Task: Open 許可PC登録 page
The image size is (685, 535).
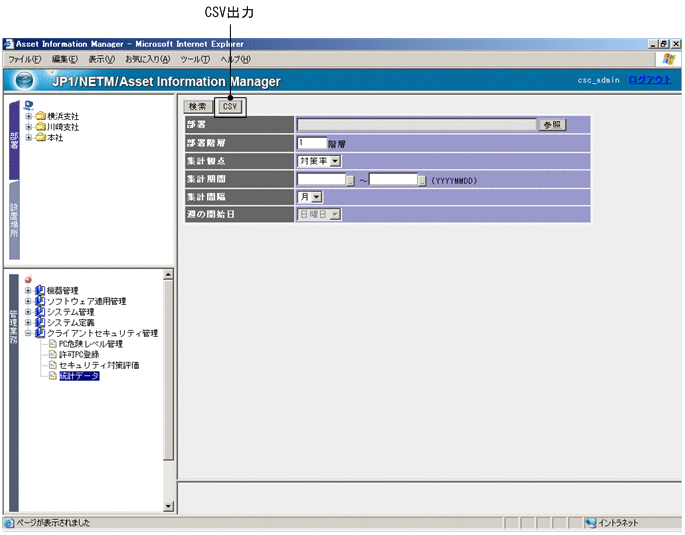Action: 79,355
